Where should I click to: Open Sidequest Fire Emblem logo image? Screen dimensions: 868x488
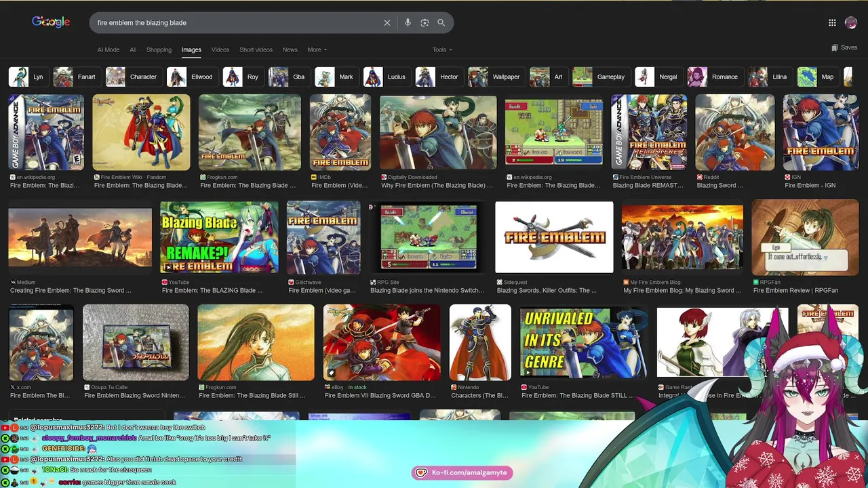pos(554,237)
